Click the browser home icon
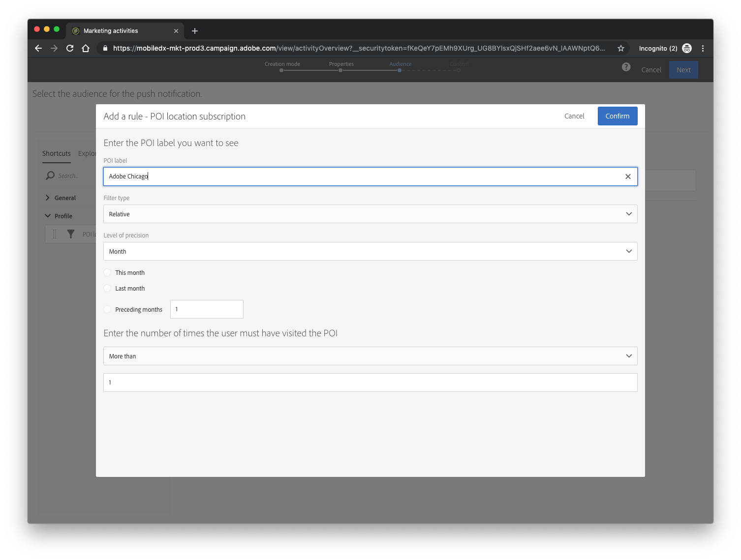This screenshot has width=741, height=560. [86, 48]
